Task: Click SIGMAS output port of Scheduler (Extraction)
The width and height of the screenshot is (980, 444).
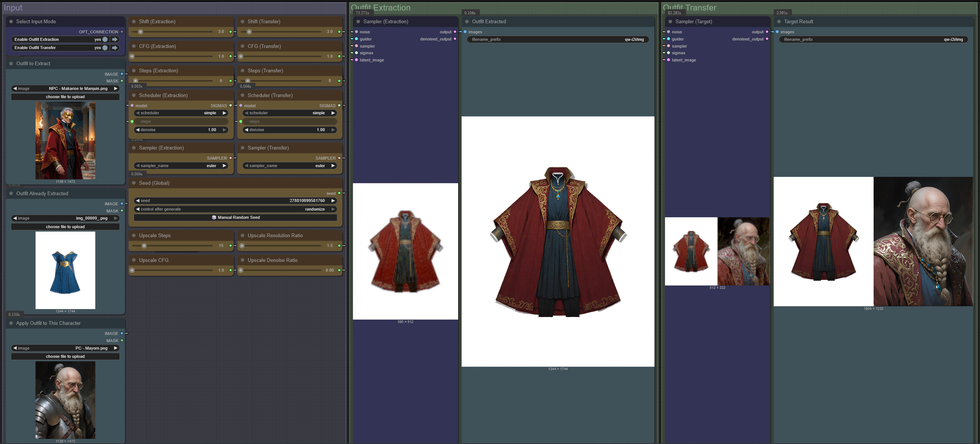Action: click(230, 105)
